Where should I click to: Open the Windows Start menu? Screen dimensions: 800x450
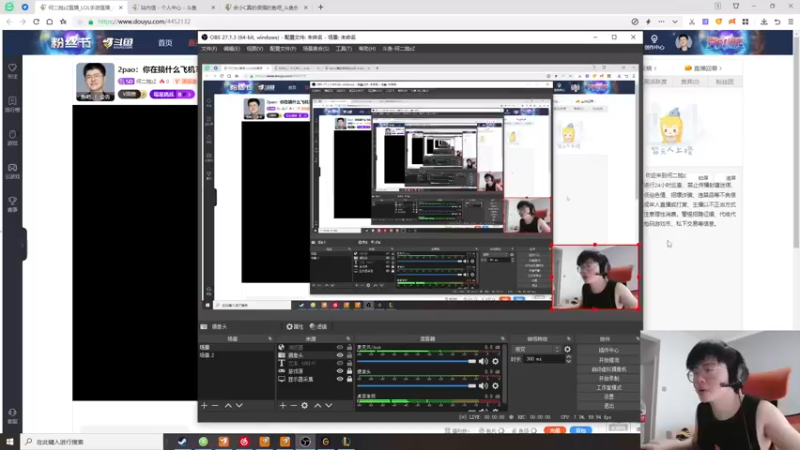click(9, 442)
